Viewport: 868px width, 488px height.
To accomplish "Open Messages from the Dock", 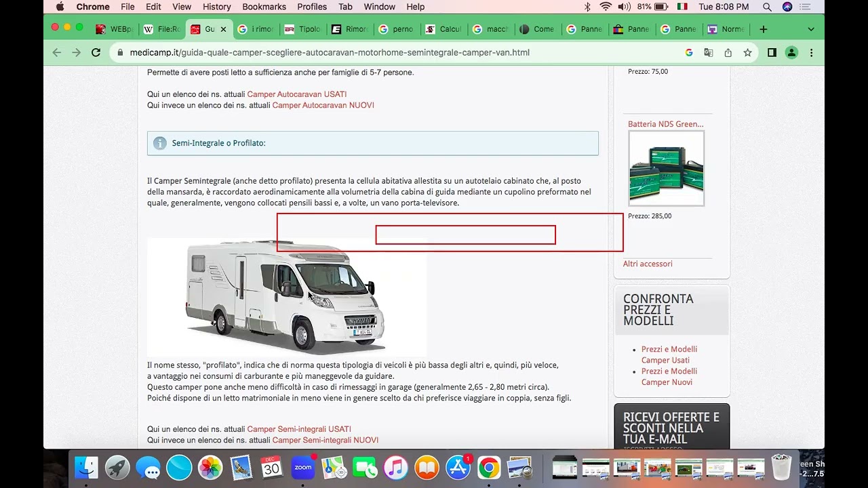I will tap(148, 468).
